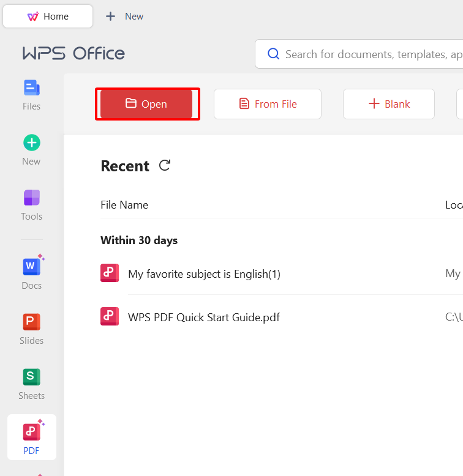This screenshot has width=463, height=476.
Task: Click the File Name column header
Action: click(124, 205)
